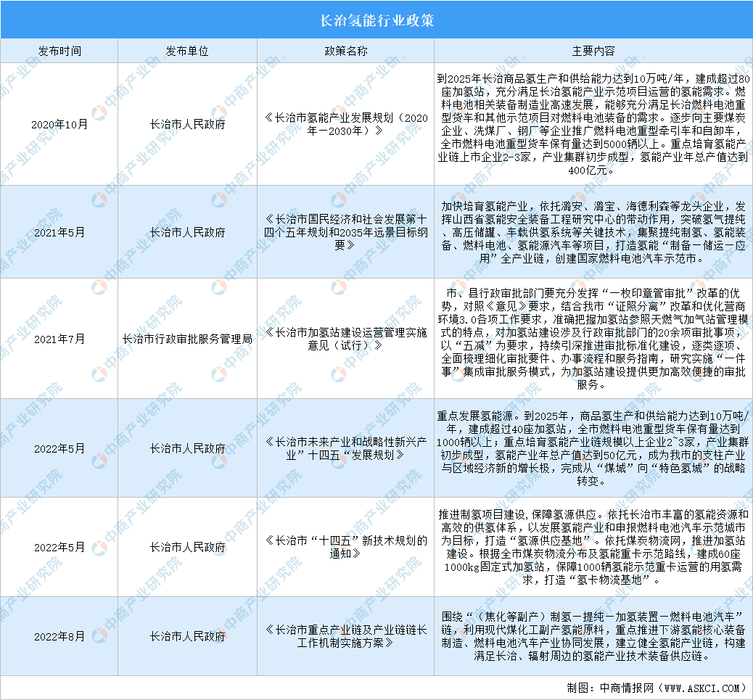Image resolution: width=753 pixels, height=700 pixels.
Task: Select the 发布单位 column header
Action: tap(187, 51)
